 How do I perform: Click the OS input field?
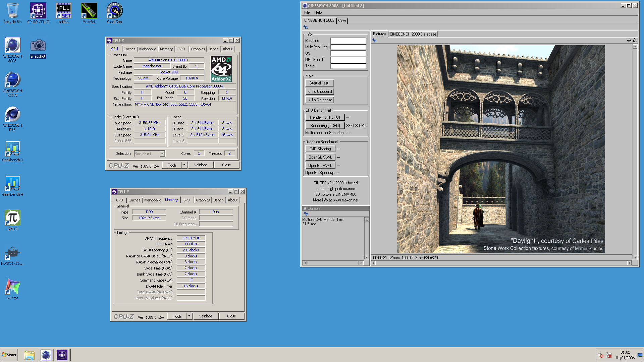(x=348, y=53)
